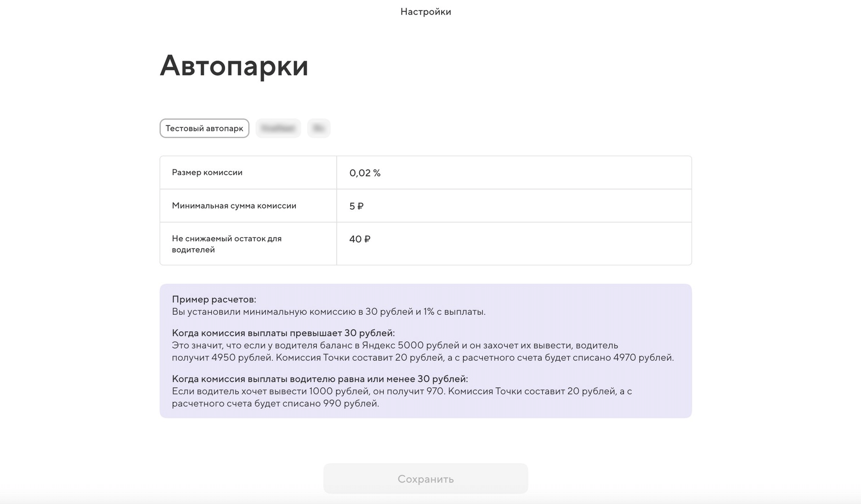Click the line ending списано 990 рублей
This screenshot has height=504, width=861.
click(x=275, y=403)
